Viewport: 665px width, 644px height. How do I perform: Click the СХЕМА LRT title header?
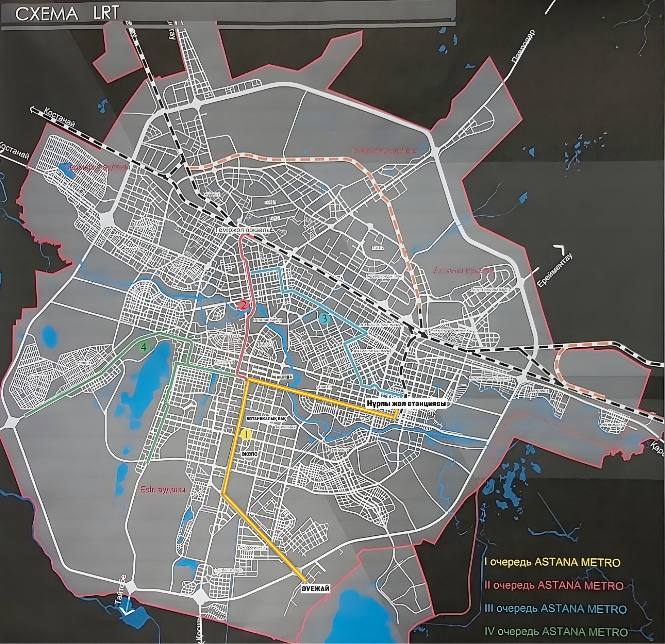(68, 13)
